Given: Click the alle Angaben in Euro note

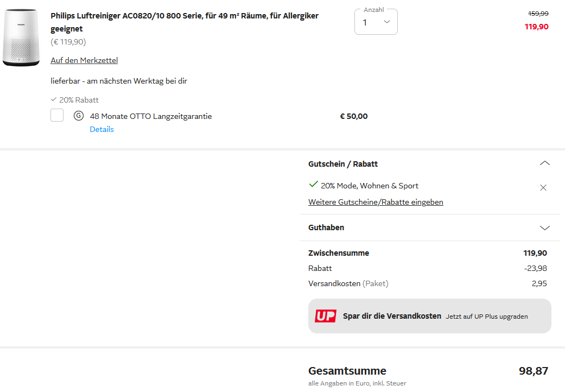Looking at the screenshot, I should tap(357, 383).
